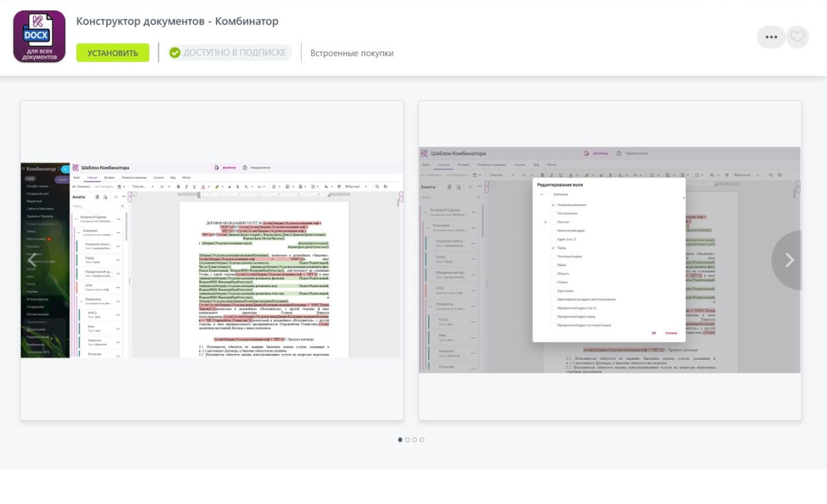Expand the Логотип item with plus sign
827x504 pixels.
pos(546,222)
